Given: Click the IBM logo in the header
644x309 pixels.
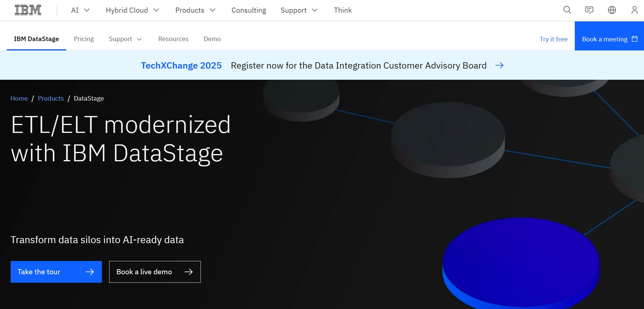Looking at the screenshot, I should tap(28, 9).
